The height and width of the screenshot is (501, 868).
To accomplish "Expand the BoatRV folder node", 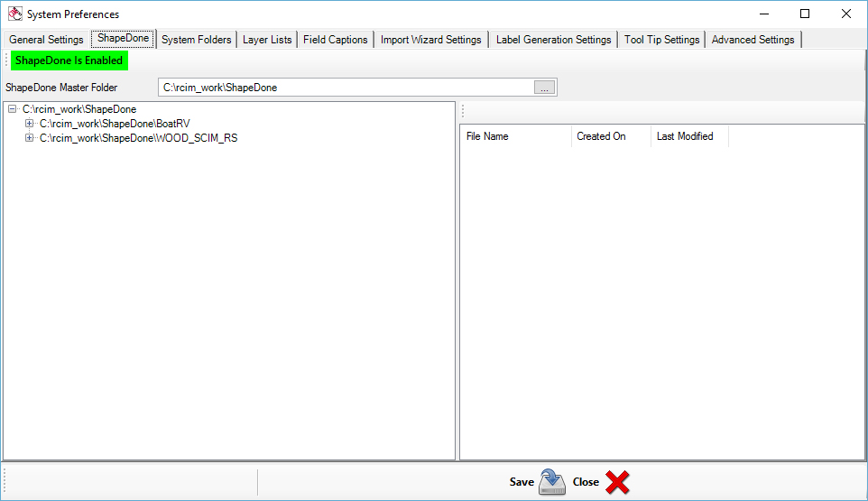I will tap(30, 124).
